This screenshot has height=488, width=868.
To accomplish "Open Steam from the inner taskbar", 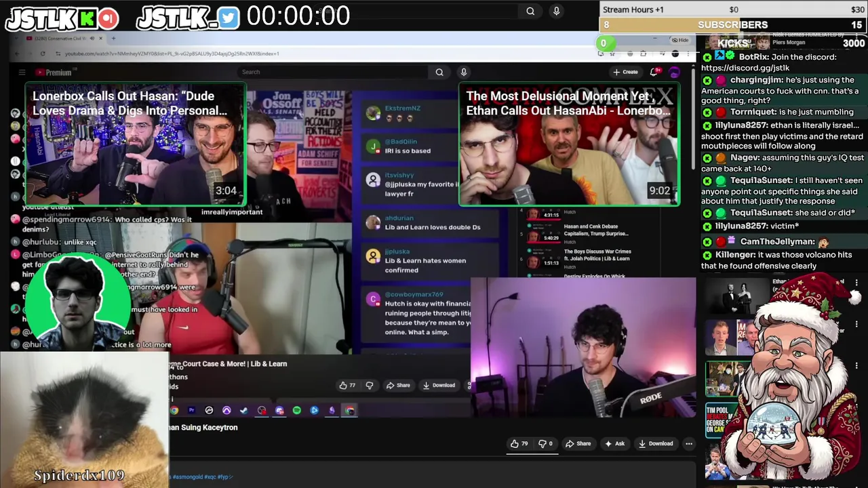I will click(x=244, y=410).
